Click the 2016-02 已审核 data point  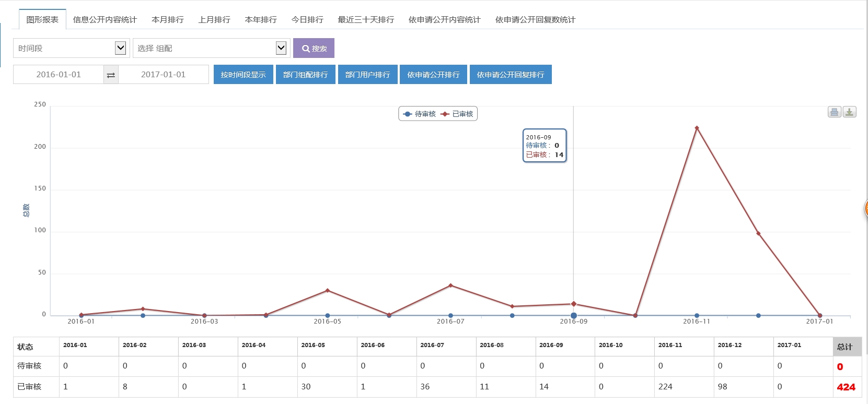coord(143,309)
